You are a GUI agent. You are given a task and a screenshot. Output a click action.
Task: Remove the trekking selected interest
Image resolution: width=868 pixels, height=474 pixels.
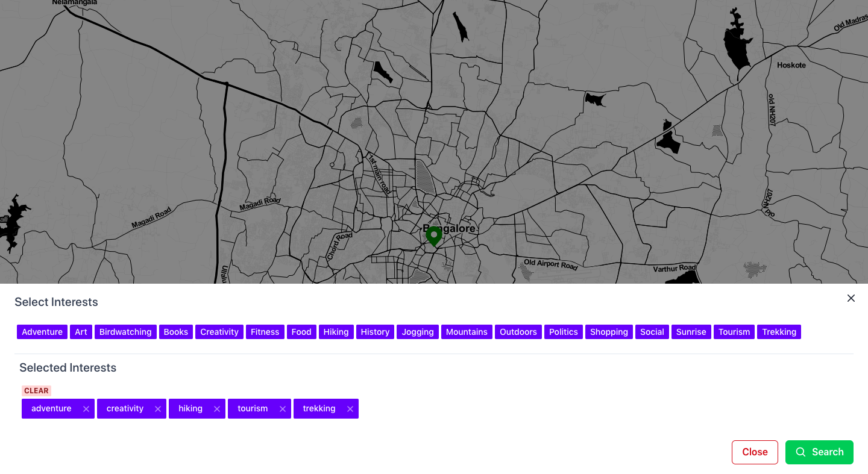tap(350, 409)
